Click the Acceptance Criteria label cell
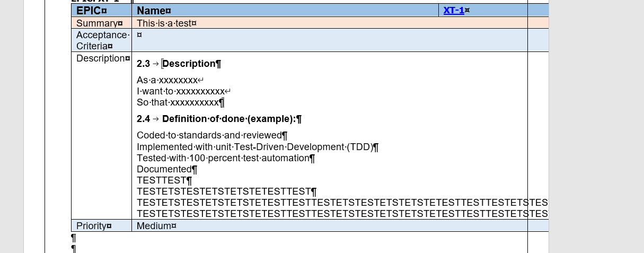Screen dimensions: 644x253 coord(101,40)
